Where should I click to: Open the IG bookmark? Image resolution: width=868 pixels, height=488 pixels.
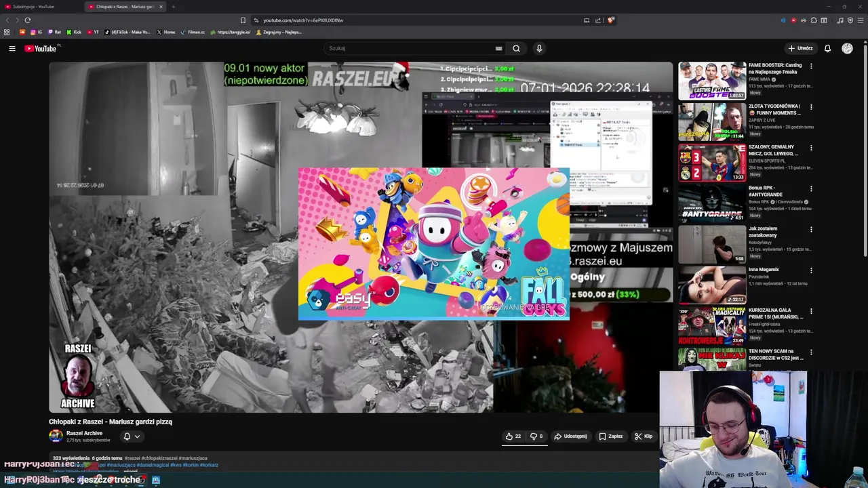37,32
